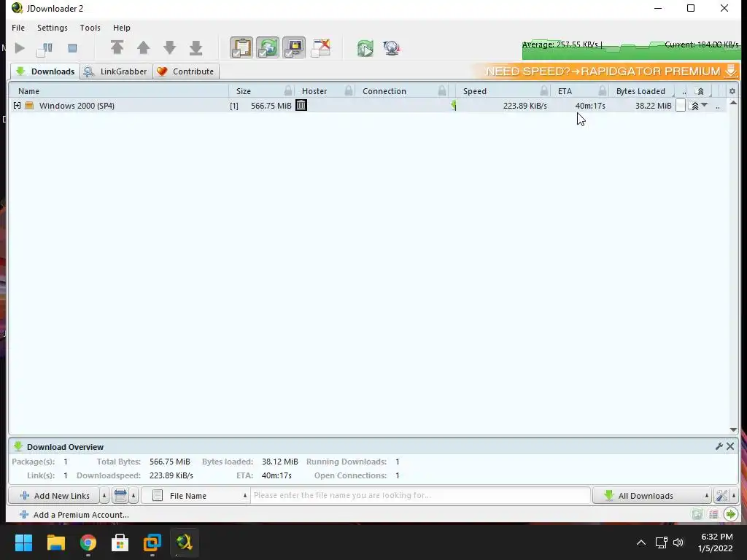This screenshot has height=560, width=747.
Task: Toggle automatic reconnect toolbar button
Action: [x=268, y=48]
